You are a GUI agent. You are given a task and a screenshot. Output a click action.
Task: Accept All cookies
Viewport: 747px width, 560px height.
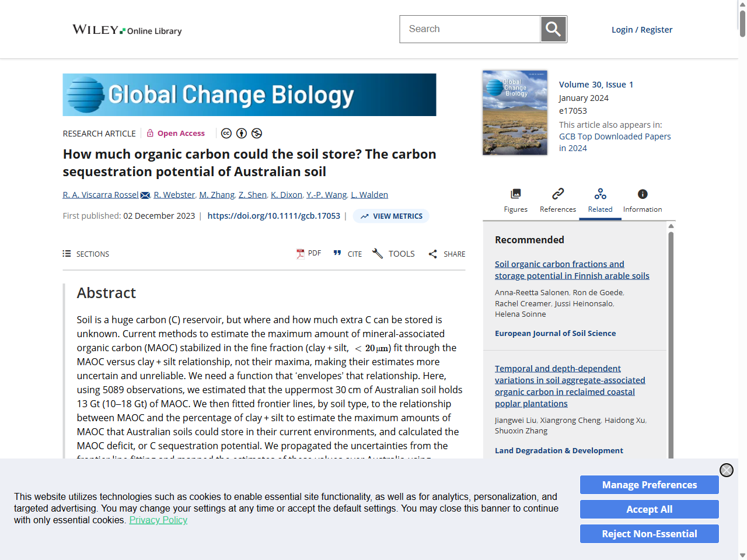click(x=649, y=509)
